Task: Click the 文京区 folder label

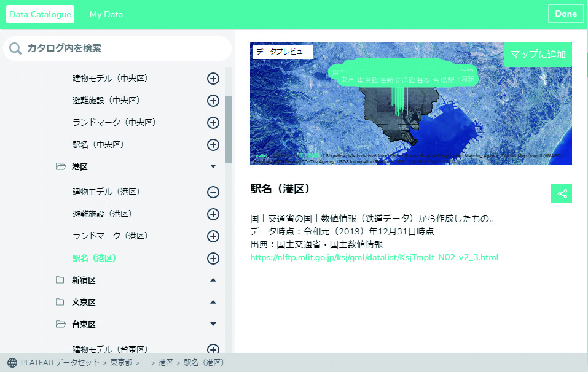Action: pos(84,302)
